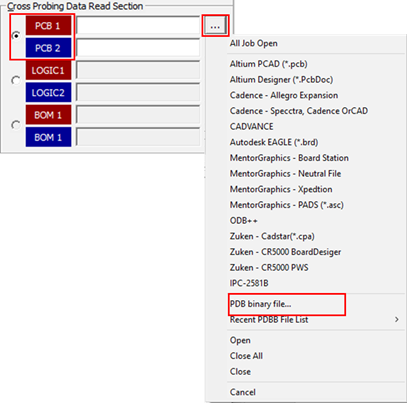The height and width of the screenshot is (403, 407).
Task: Select the PCB radio button
Action: point(16,35)
